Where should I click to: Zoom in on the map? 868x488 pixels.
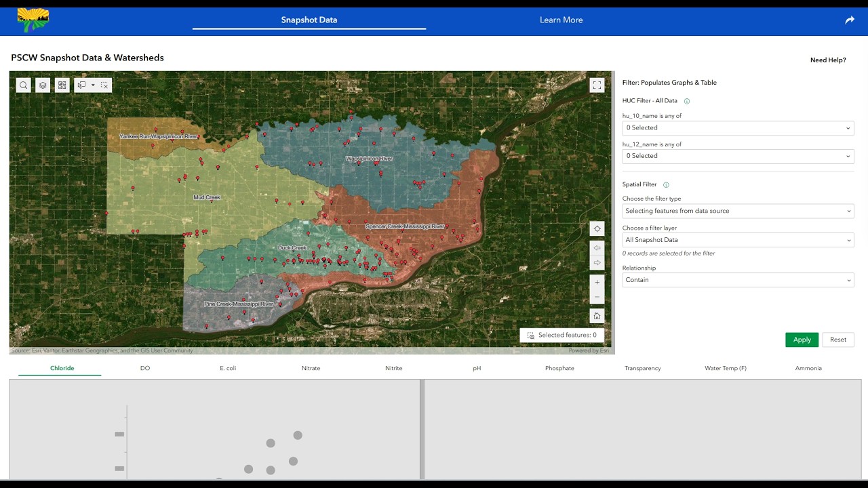coord(597,282)
